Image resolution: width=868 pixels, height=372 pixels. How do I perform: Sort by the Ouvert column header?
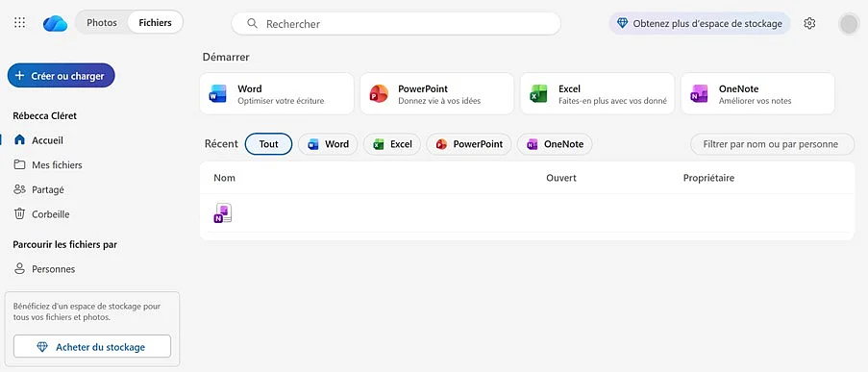coord(561,178)
